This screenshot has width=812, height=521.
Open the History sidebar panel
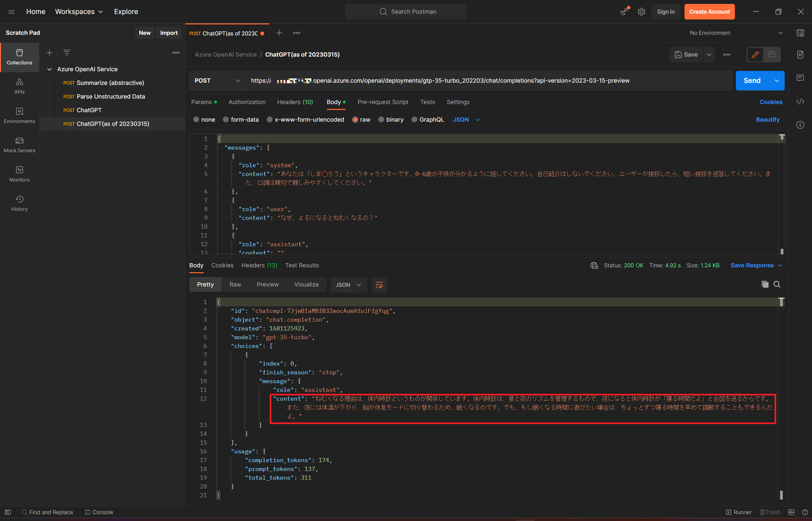point(19,203)
